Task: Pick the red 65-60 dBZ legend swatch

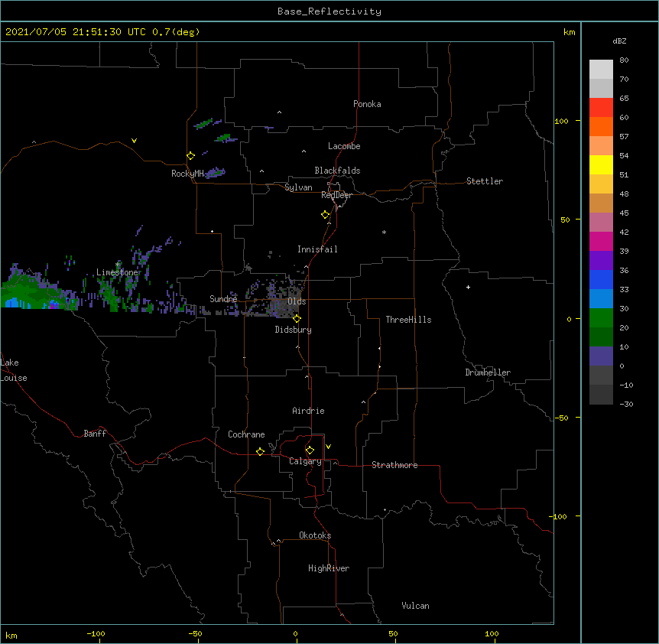Action: click(x=601, y=107)
